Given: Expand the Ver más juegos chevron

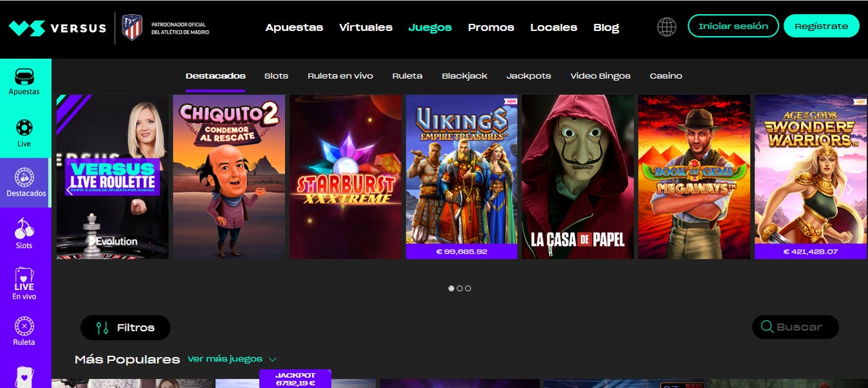Looking at the screenshot, I should 272,359.
